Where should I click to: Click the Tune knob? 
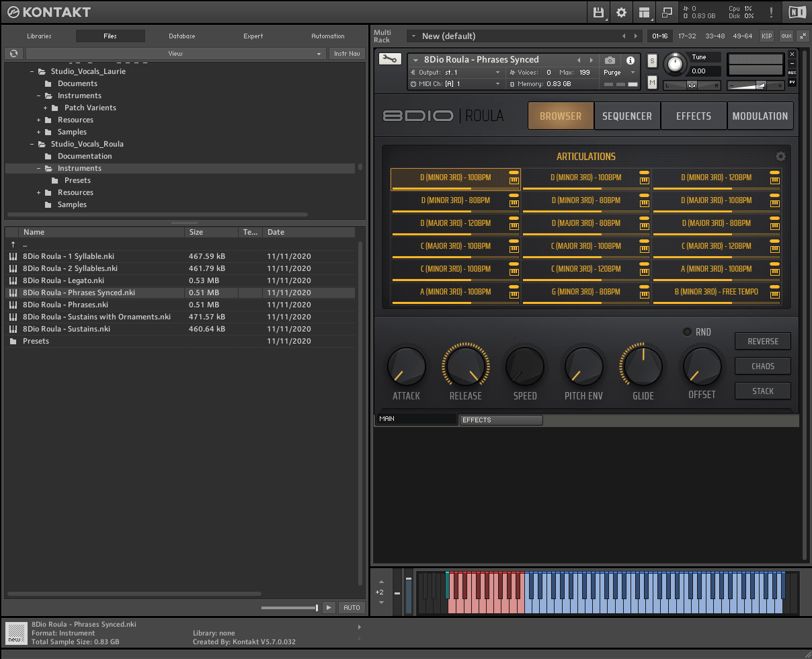click(x=676, y=65)
